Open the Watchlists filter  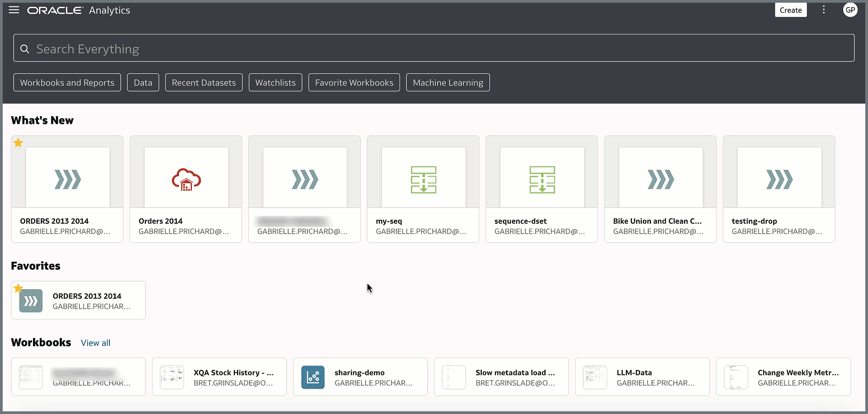[275, 82]
